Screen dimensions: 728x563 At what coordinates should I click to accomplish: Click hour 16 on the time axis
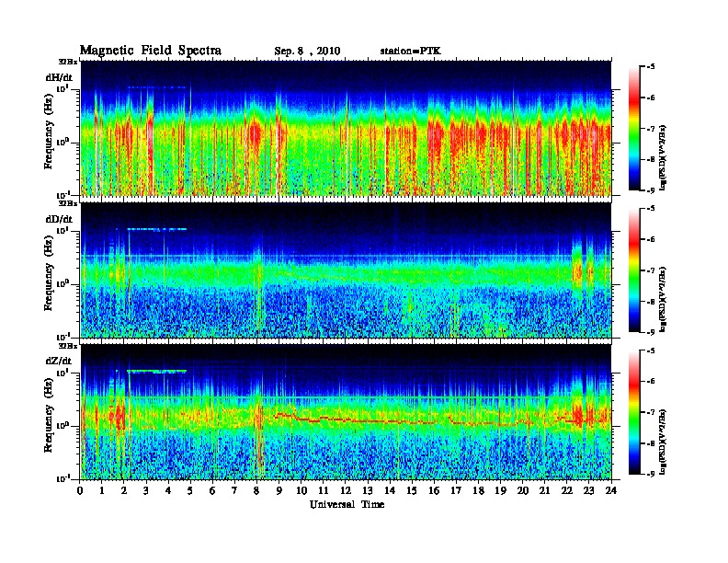[434, 490]
